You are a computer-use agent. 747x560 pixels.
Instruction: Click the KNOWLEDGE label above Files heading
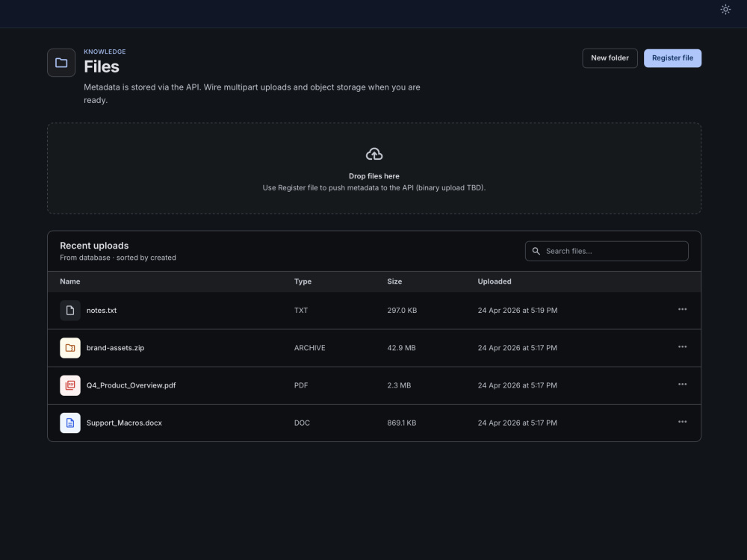[105, 52]
